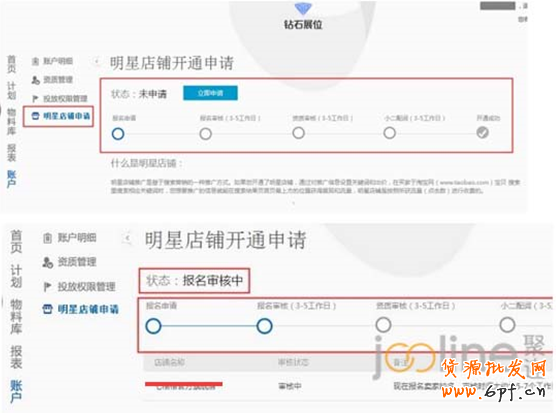Open 账户明细 in upper sidebar
The image size is (556, 413).
point(52,61)
